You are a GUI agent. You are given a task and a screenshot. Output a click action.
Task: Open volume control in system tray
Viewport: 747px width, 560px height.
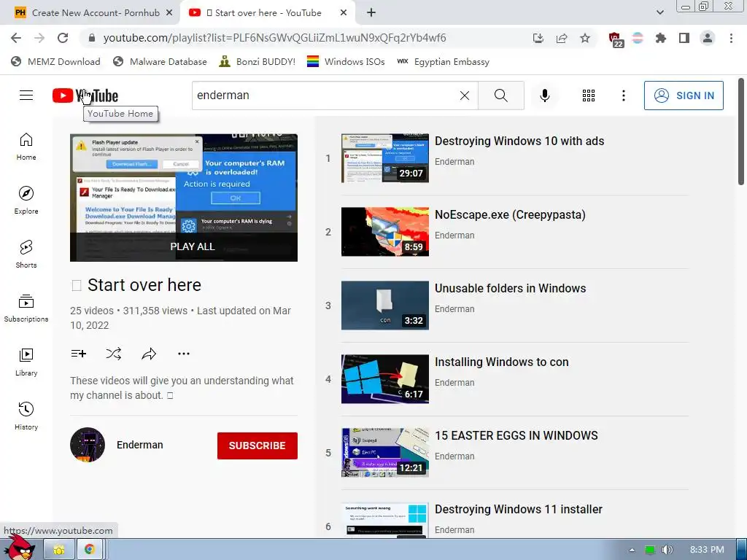pos(667,550)
